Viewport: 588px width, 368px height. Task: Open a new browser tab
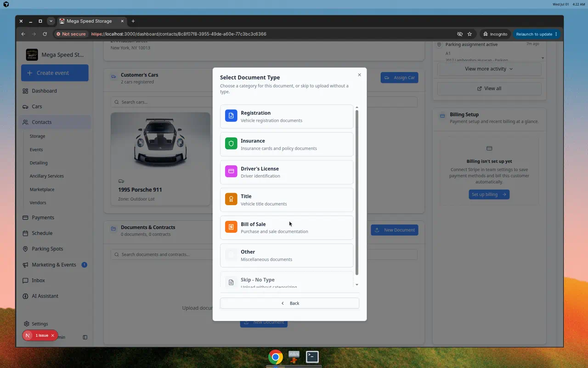133,21
